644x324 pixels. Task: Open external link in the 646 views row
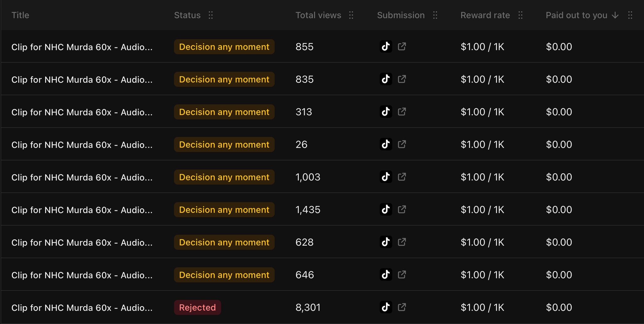(x=402, y=274)
